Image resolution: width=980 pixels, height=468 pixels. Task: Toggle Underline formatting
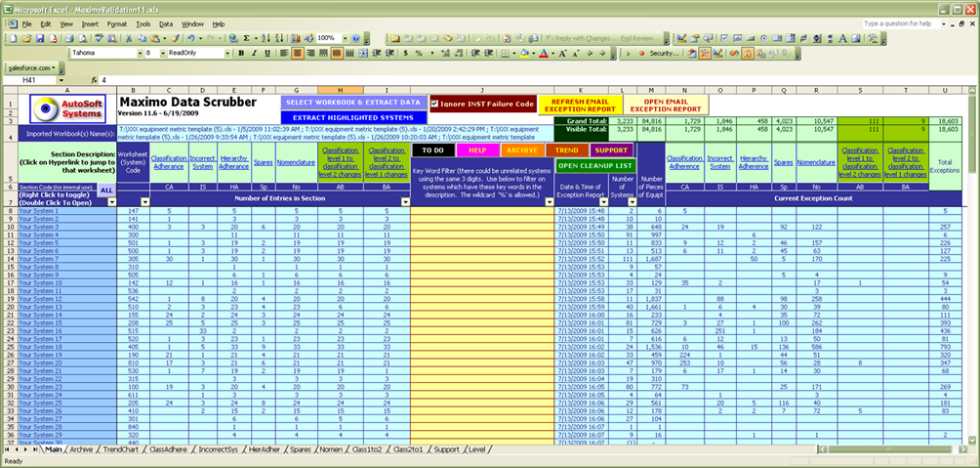(266, 53)
